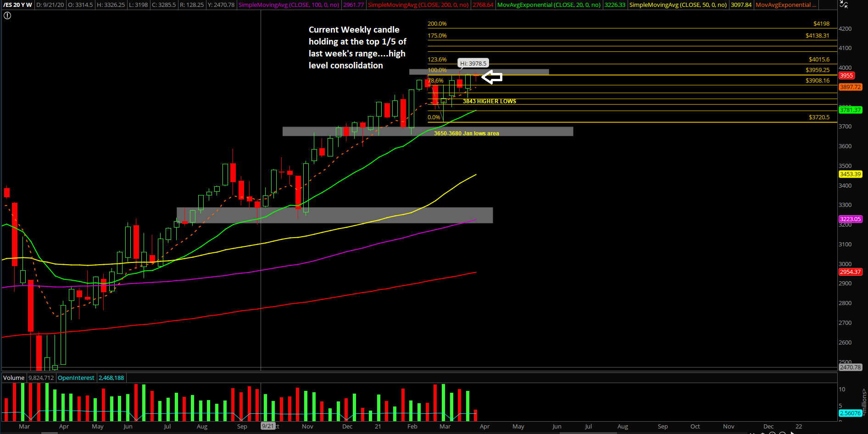The height and width of the screenshot is (434, 868).
Task: Click the D: 9/21/20 date readout
Action: pos(50,5)
